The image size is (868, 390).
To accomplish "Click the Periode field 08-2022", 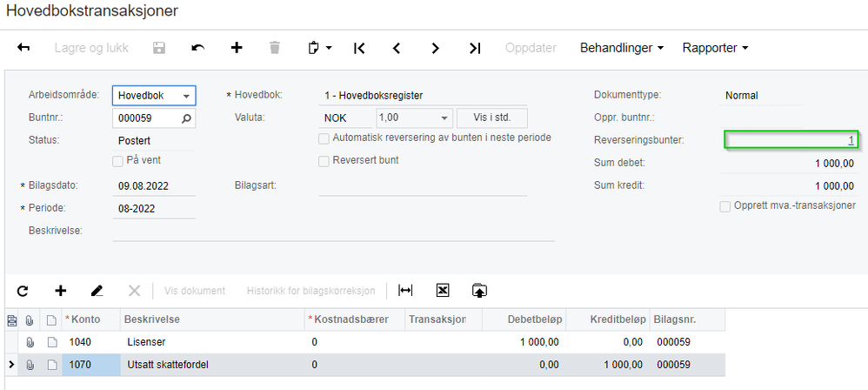I will [x=154, y=209].
